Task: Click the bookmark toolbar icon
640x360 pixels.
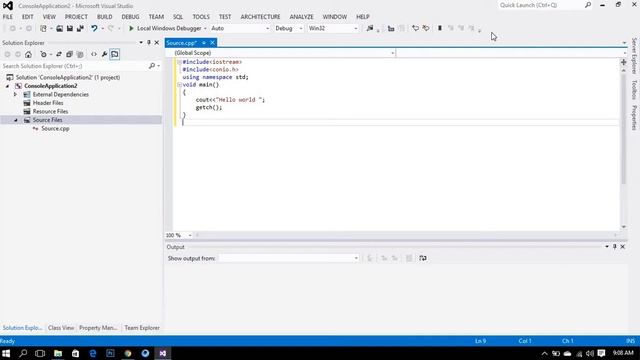Action: pyautogui.click(x=440, y=28)
